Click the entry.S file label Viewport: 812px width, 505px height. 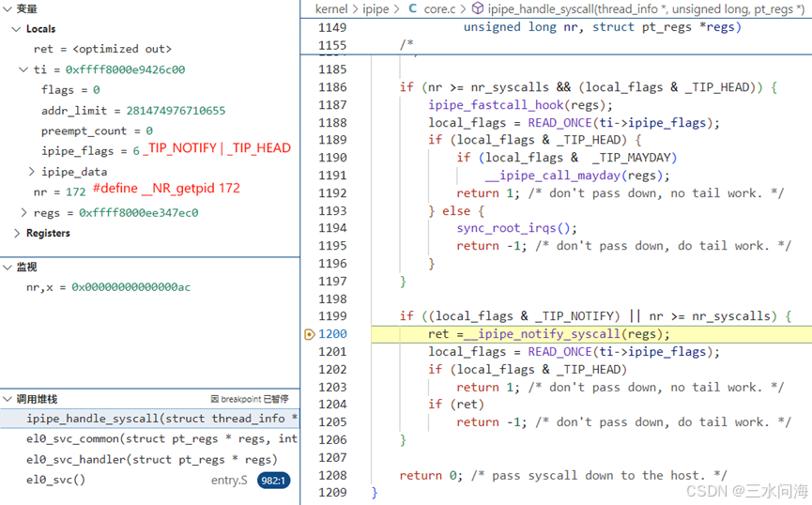[229, 481]
